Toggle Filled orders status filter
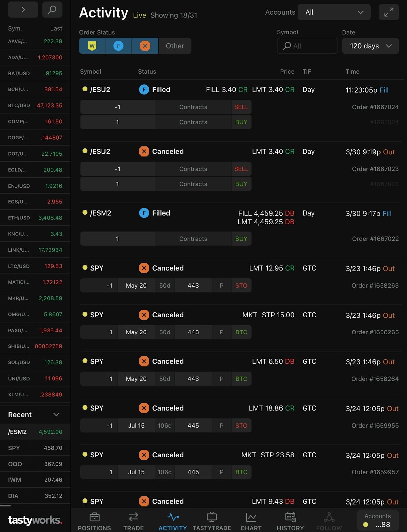 [x=118, y=46]
